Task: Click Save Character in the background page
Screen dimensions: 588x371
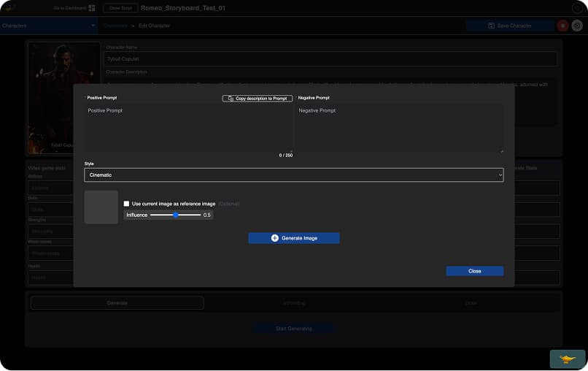Action: (x=510, y=26)
